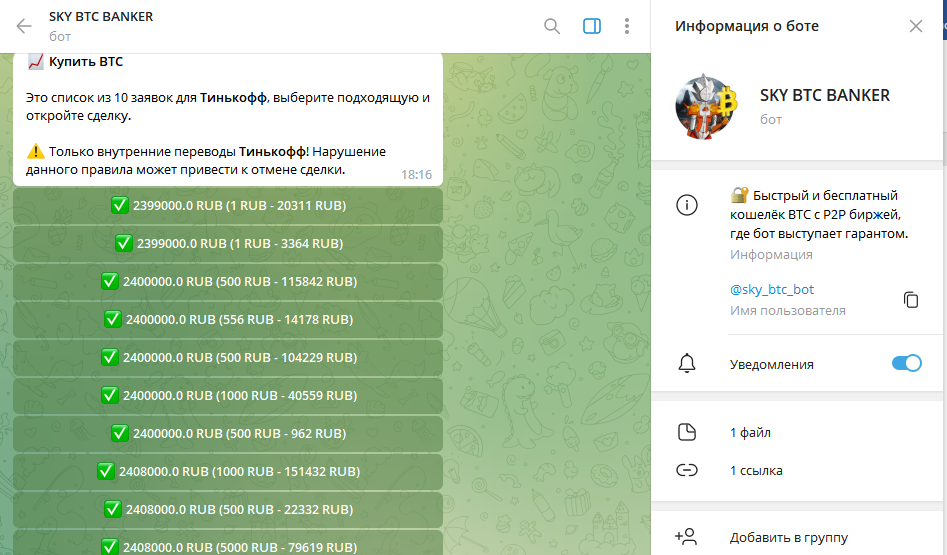Image resolution: width=947 pixels, height=555 pixels.
Task: Turn off the notifications switch
Action: point(907,363)
